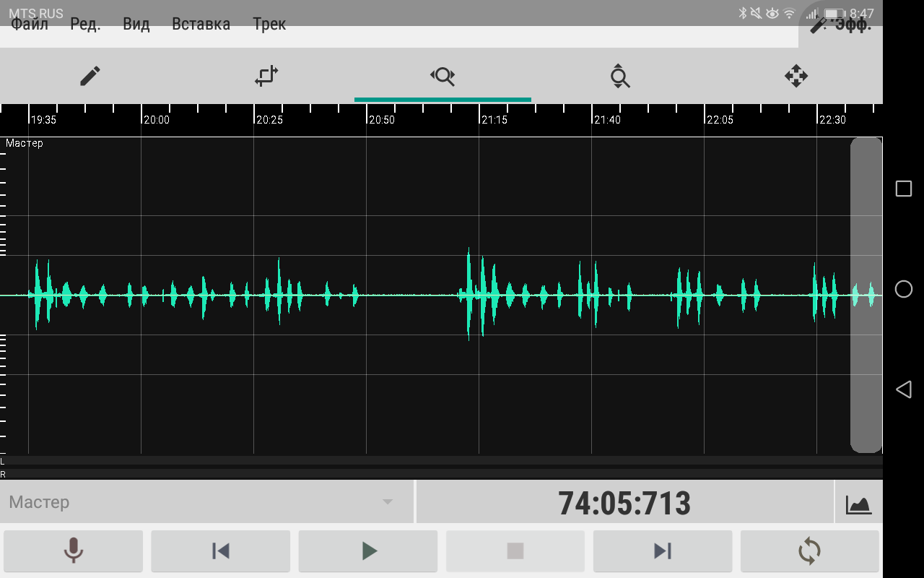Select the vertical zoom tool
This screenshot has width=924, height=578.
click(x=619, y=76)
